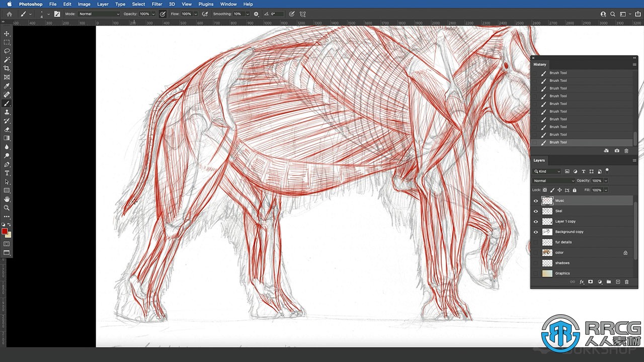Select the Lasso tool
Viewport: 644px width, 362px height.
7,51
